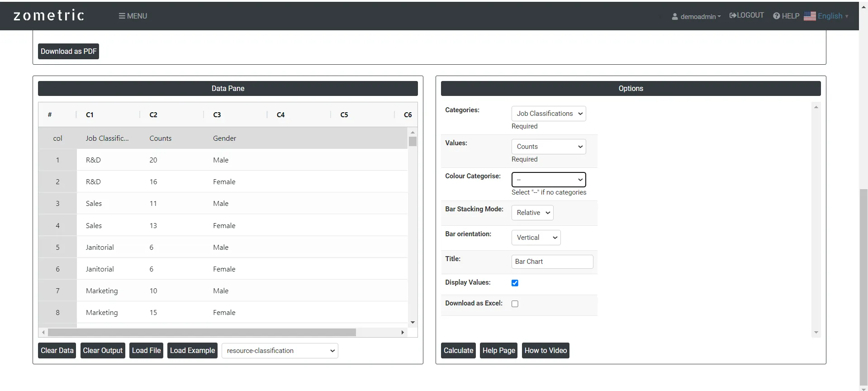
Task: Open the Help Page button
Action: click(x=498, y=350)
